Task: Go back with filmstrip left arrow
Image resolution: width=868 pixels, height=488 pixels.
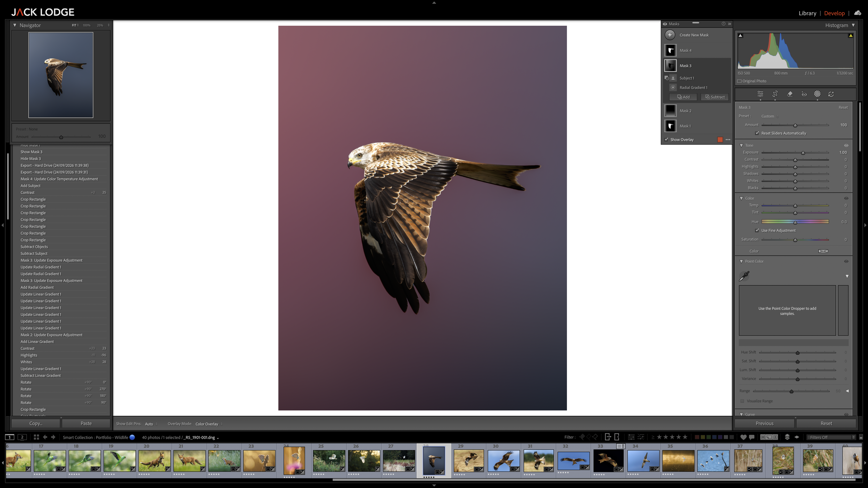Action: click(x=45, y=437)
